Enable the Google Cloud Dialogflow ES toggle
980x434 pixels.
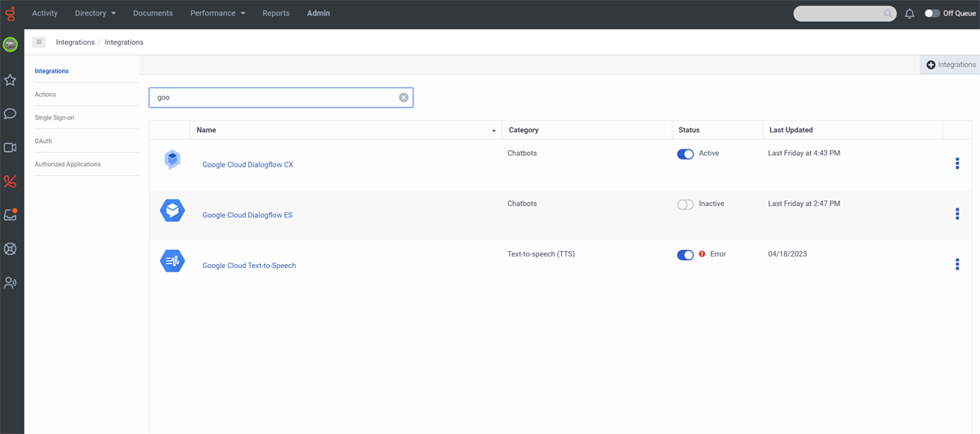[685, 204]
